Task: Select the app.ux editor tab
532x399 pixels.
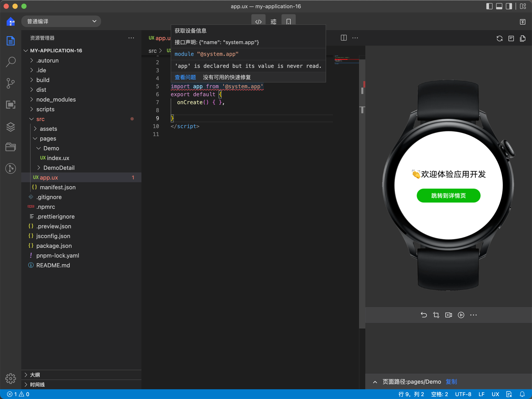Action: coord(159,38)
